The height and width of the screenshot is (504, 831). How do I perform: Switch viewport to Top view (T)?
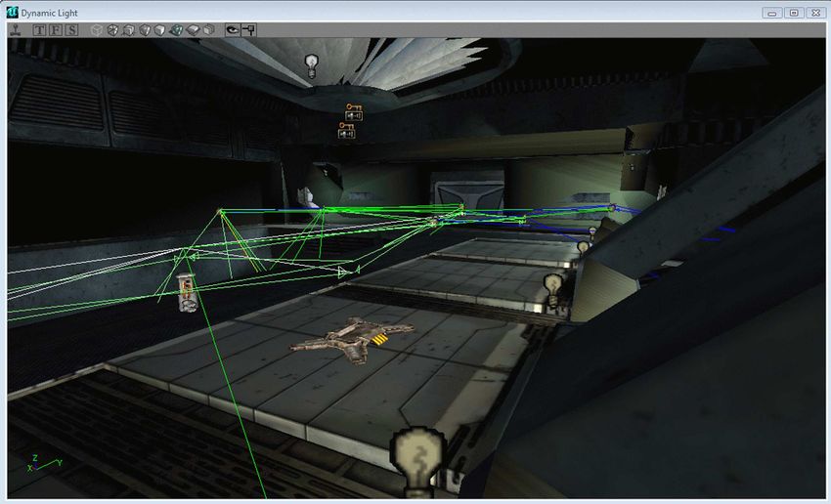(39, 30)
